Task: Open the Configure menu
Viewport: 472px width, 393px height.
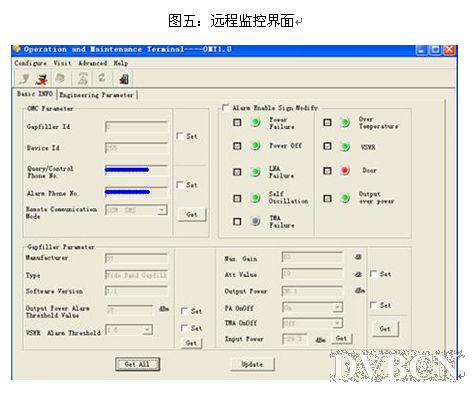Action: pyautogui.click(x=30, y=63)
